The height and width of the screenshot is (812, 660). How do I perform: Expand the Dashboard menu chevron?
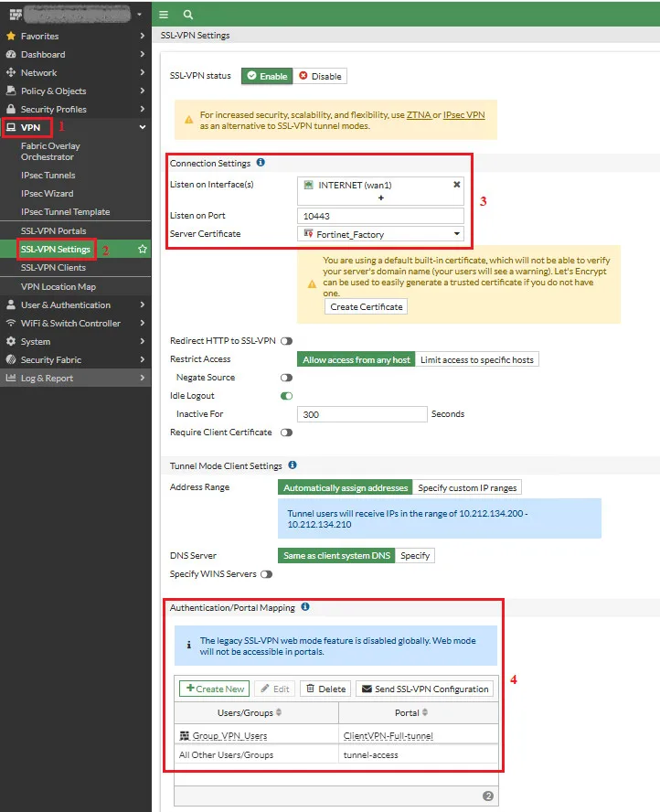143,54
